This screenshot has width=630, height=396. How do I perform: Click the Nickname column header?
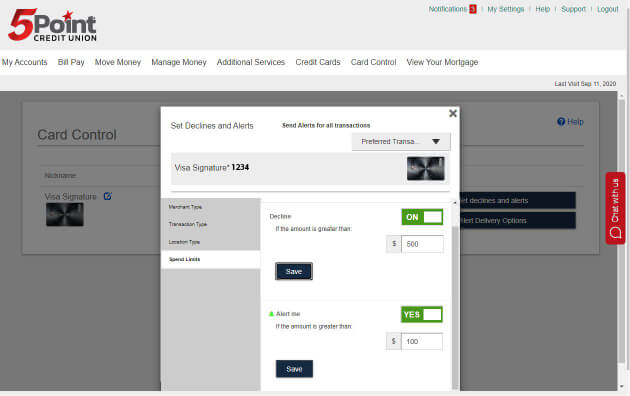click(x=60, y=176)
